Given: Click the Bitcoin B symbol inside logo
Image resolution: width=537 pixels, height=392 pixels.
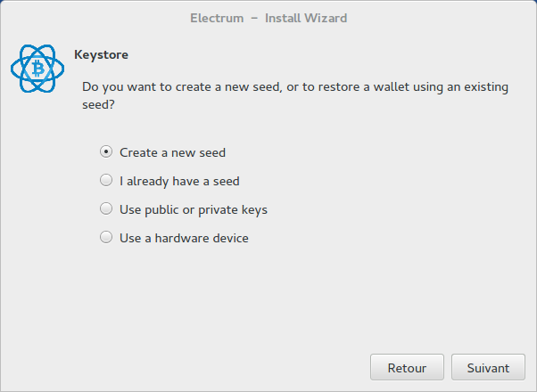Looking at the screenshot, I should point(38,69).
